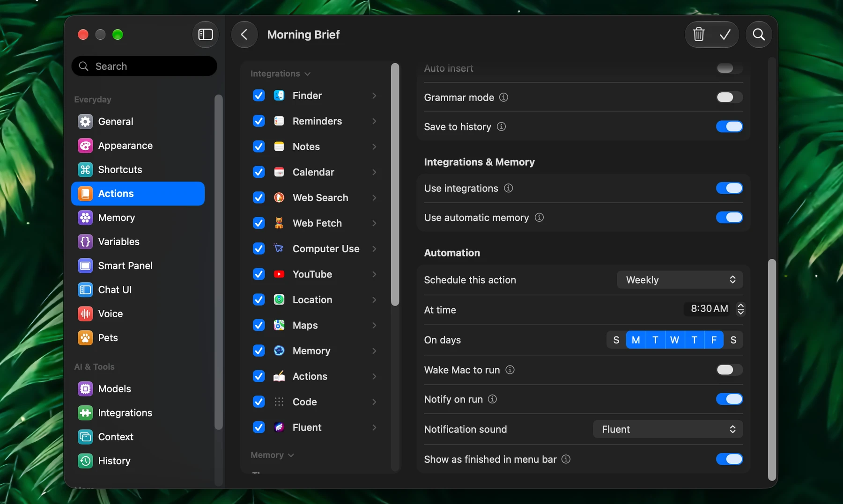Open search with the magnifier icon
The image size is (843, 504).
point(759,35)
